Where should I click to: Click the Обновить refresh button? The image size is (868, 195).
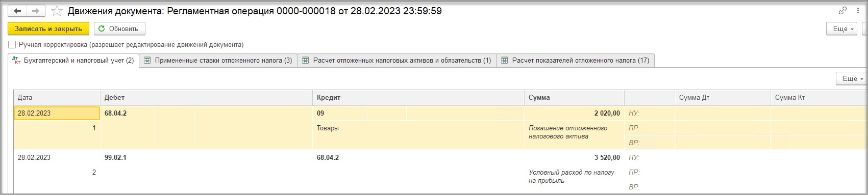click(119, 29)
